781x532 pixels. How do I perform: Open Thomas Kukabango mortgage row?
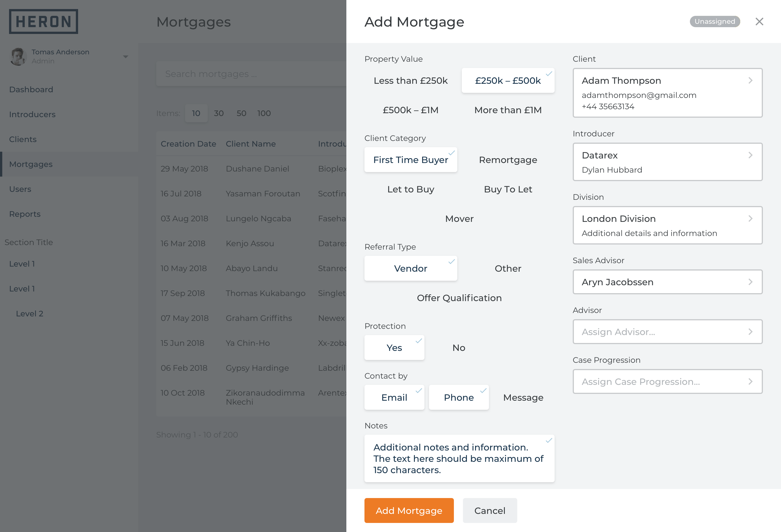pos(251,293)
